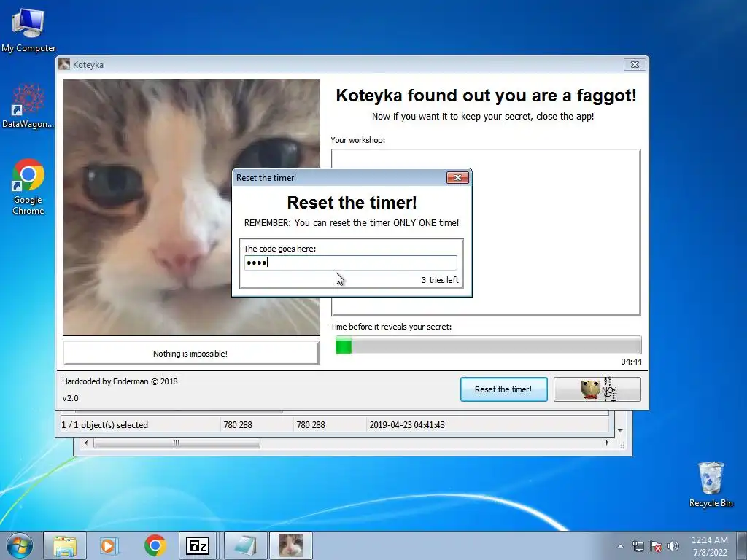This screenshot has width=747, height=560.
Task: Launch Windows Media Player from the taskbar
Action: point(109,545)
